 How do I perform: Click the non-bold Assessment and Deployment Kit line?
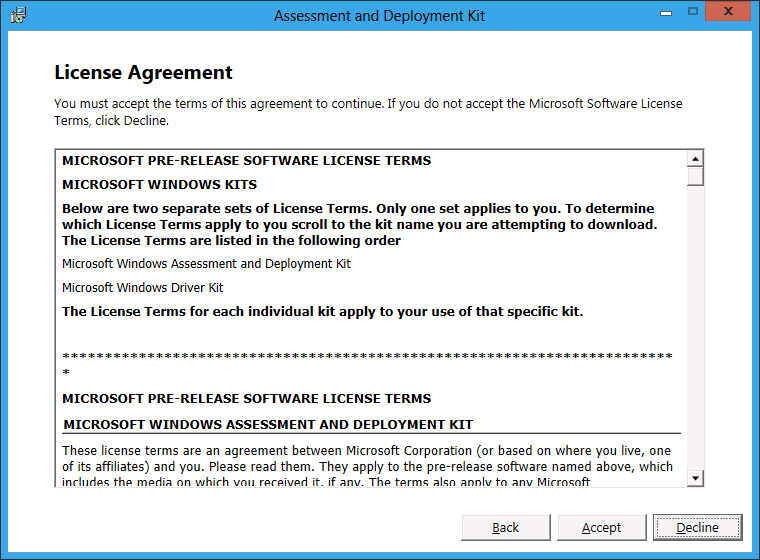[206, 264]
